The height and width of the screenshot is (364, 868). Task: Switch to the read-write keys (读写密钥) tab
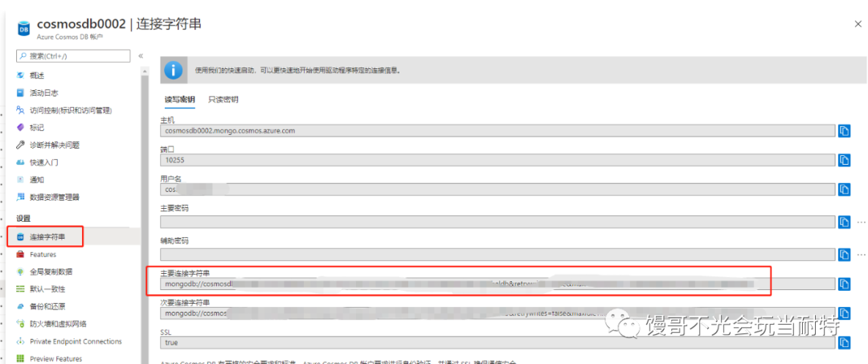pos(179,100)
